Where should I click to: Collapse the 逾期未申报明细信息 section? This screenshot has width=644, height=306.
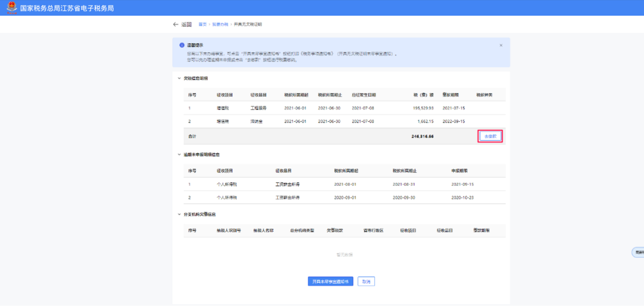pos(179,155)
